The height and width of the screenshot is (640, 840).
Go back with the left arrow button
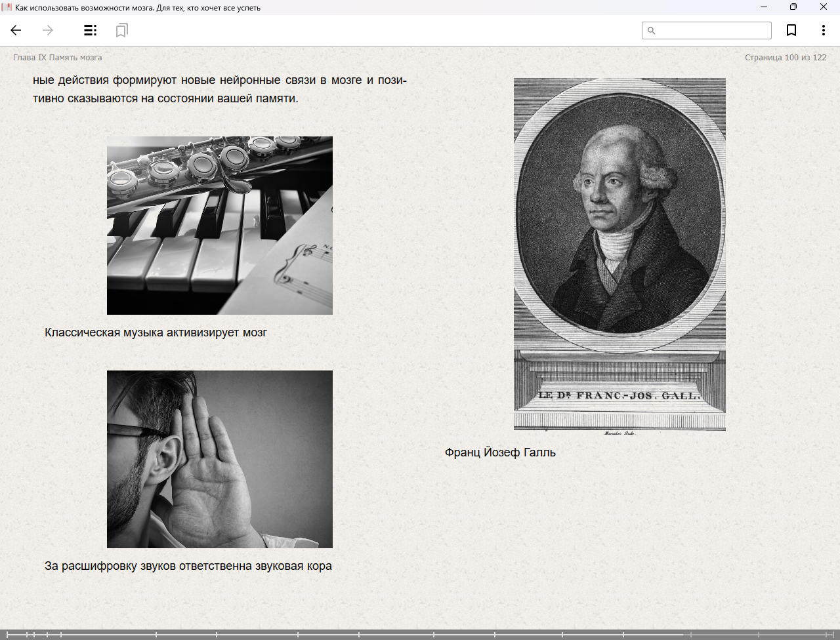pyautogui.click(x=16, y=30)
